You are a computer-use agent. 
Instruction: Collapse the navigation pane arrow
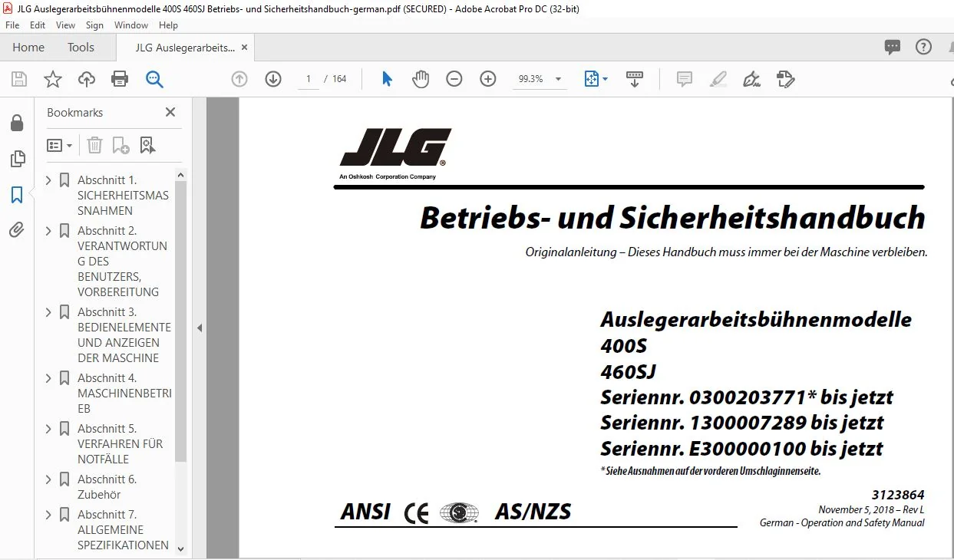coord(200,328)
